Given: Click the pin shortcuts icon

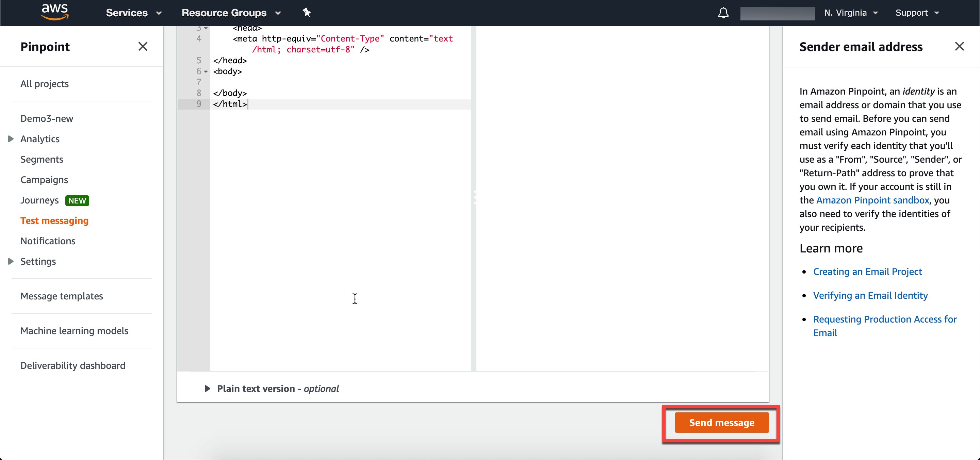Looking at the screenshot, I should [306, 13].
